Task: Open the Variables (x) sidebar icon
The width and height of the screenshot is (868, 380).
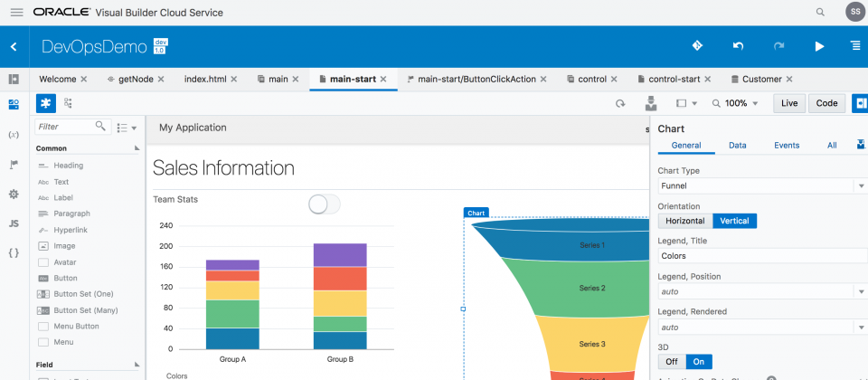Action: tap(14, 135)
